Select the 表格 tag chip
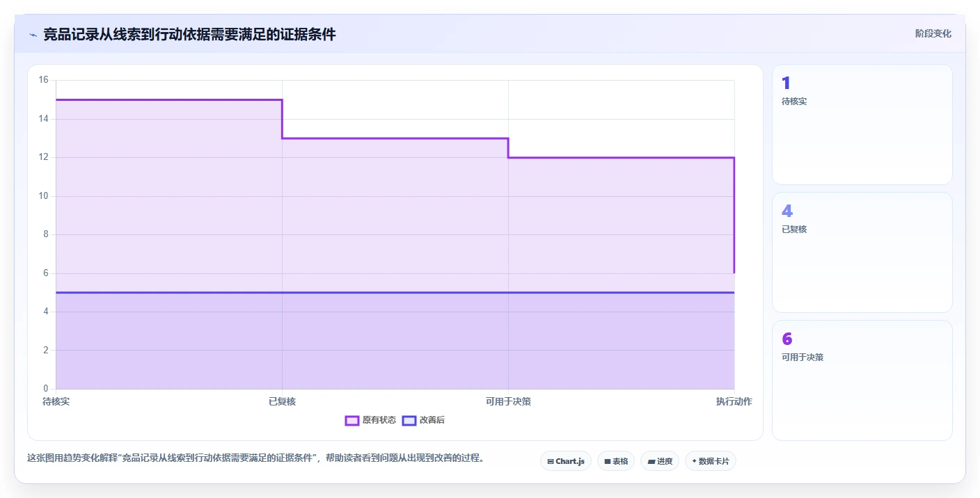Image resolution: width=980 pixels, height=498 pixels. [615, 461]
